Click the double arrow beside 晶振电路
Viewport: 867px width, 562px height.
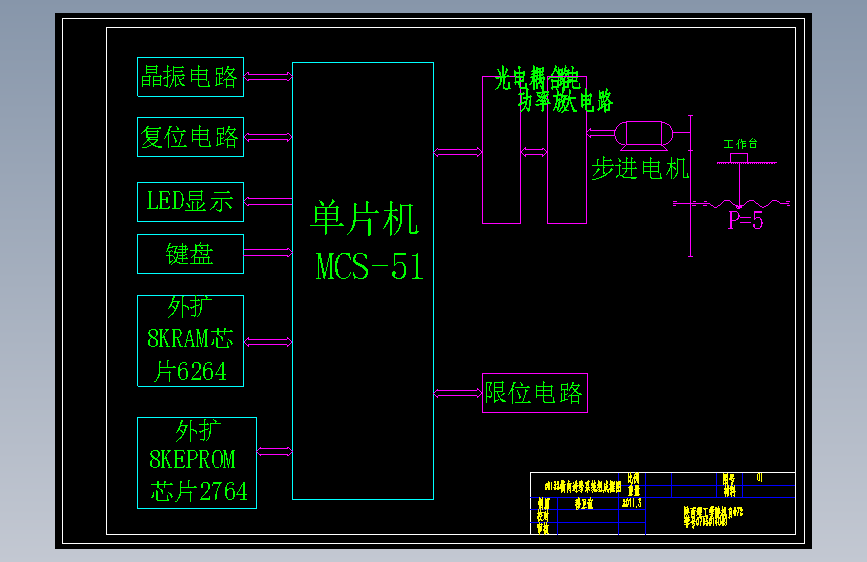(x=268, y=77)
